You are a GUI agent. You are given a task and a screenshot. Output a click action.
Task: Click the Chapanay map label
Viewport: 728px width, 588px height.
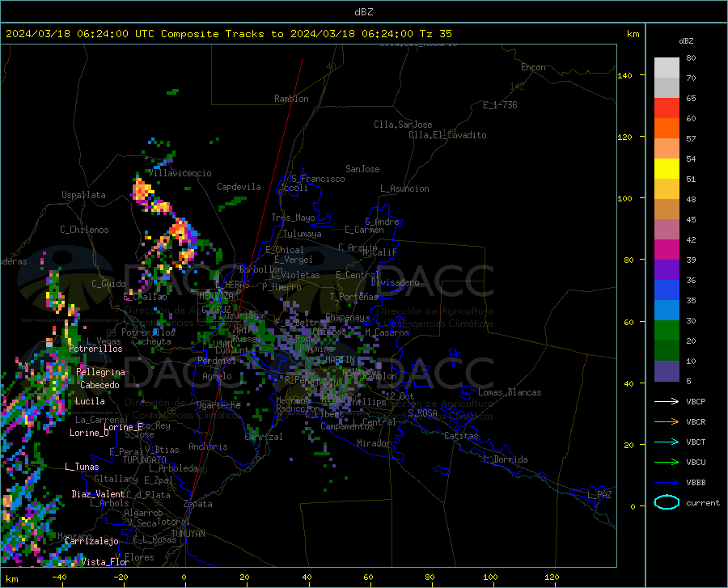coord(345,317)
